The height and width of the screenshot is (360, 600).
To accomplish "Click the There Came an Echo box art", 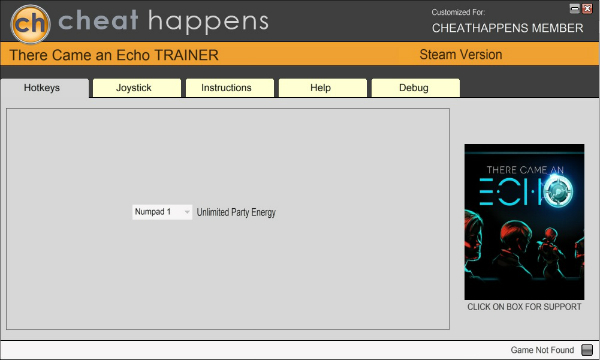I will tap(524, 222).
